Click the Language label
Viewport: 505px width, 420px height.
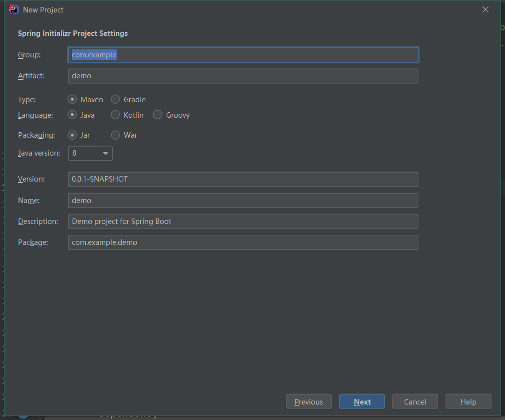[x=35, y=115]
